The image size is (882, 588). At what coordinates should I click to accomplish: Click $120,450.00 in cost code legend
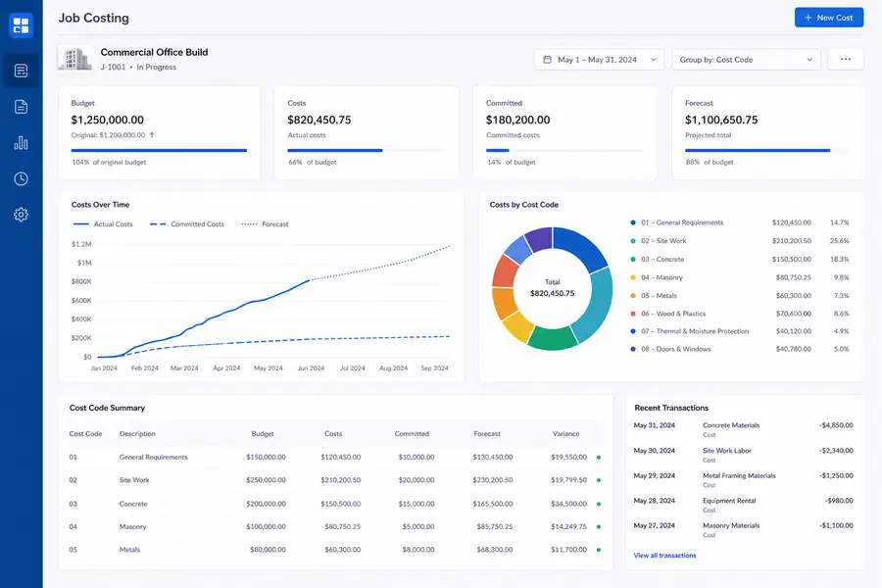click(x=792, y=222)
